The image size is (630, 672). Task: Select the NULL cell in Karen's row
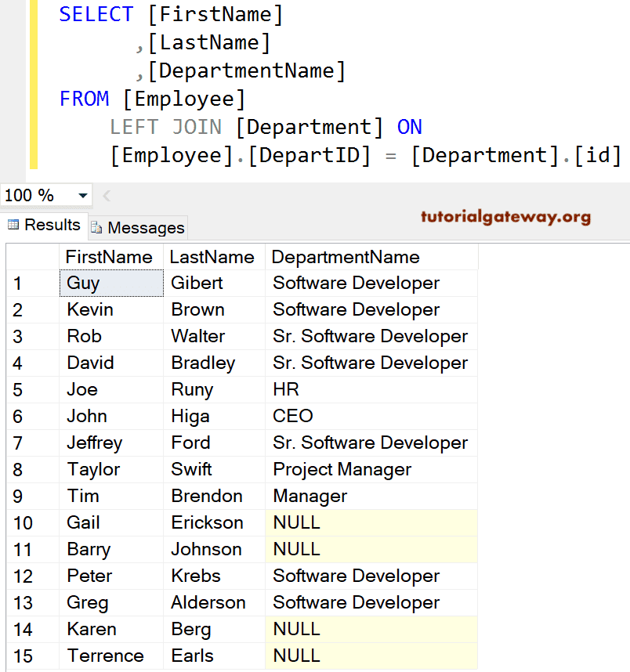371,629
